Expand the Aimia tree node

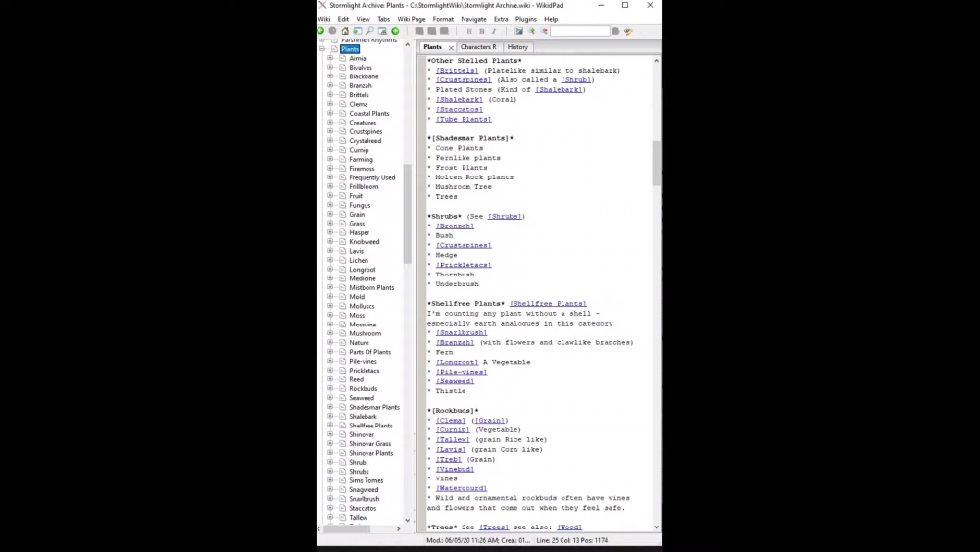tap(330, 58)
